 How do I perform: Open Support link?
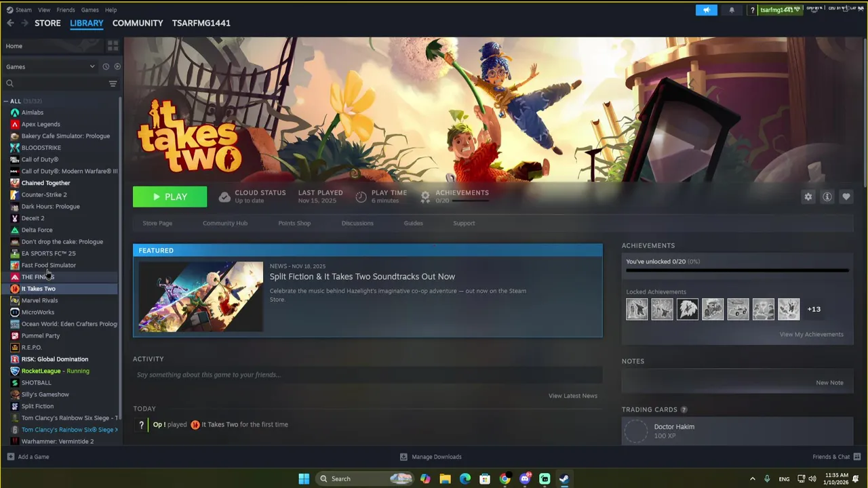click(464, 223)
